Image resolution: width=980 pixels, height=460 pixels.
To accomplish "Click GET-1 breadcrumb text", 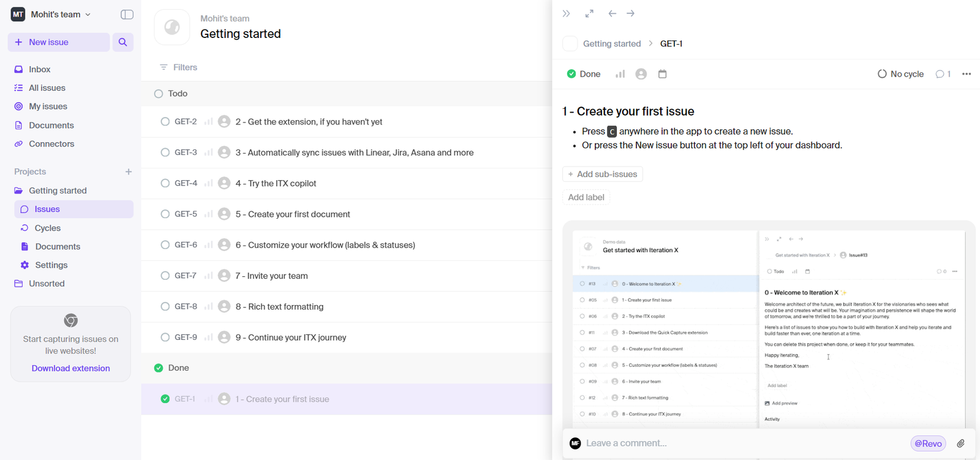I will 671,43.
